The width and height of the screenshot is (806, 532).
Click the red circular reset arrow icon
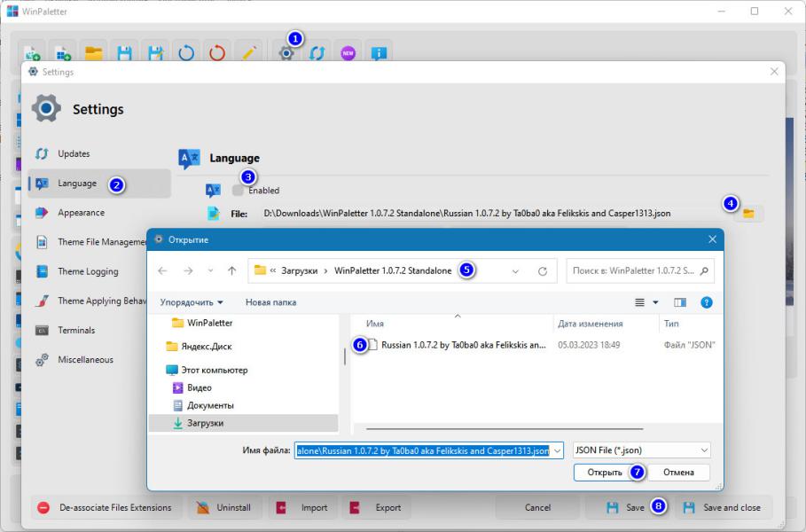click(x=217, y=53)
